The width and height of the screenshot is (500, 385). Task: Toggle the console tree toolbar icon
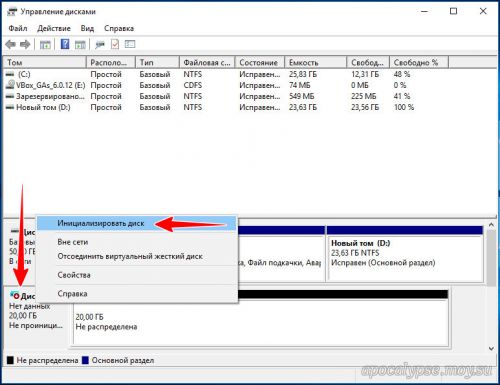pyautogui.click(x=45, y=44)
